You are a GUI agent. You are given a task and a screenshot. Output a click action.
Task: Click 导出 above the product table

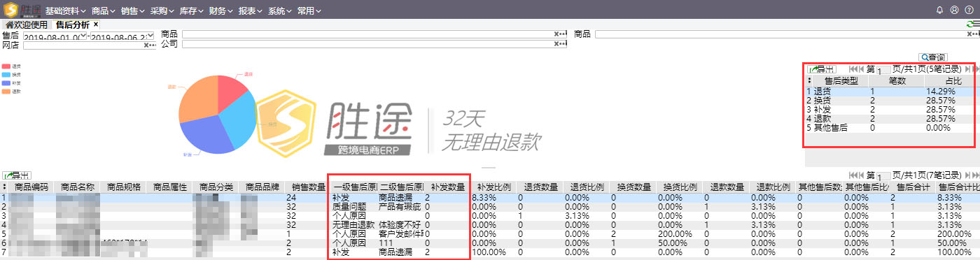[17, 175]
